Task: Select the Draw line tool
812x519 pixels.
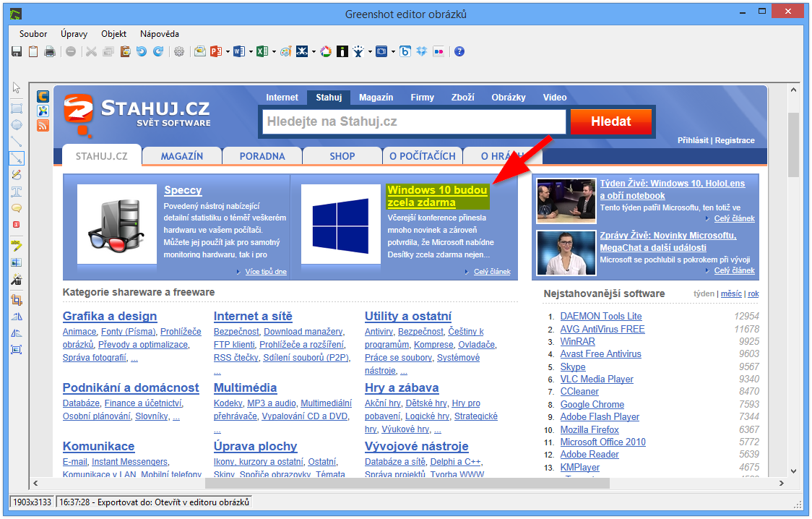Action: click(17, 142)
